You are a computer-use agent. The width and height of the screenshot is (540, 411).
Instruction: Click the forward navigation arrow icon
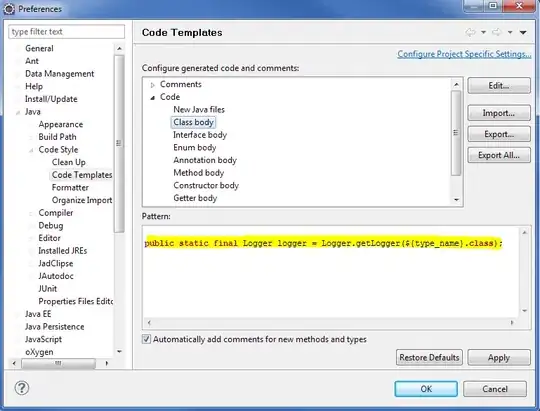497,32
